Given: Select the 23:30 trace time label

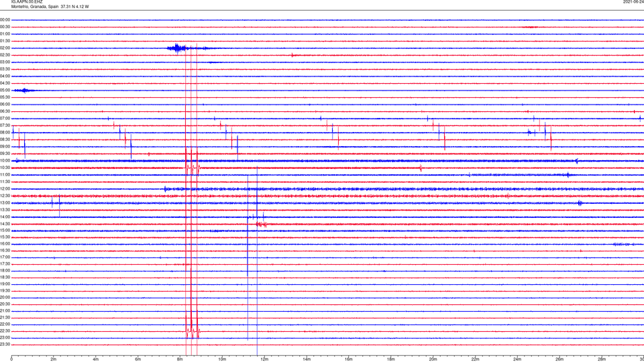Looking at the screenshot, I should pos(5,345).
